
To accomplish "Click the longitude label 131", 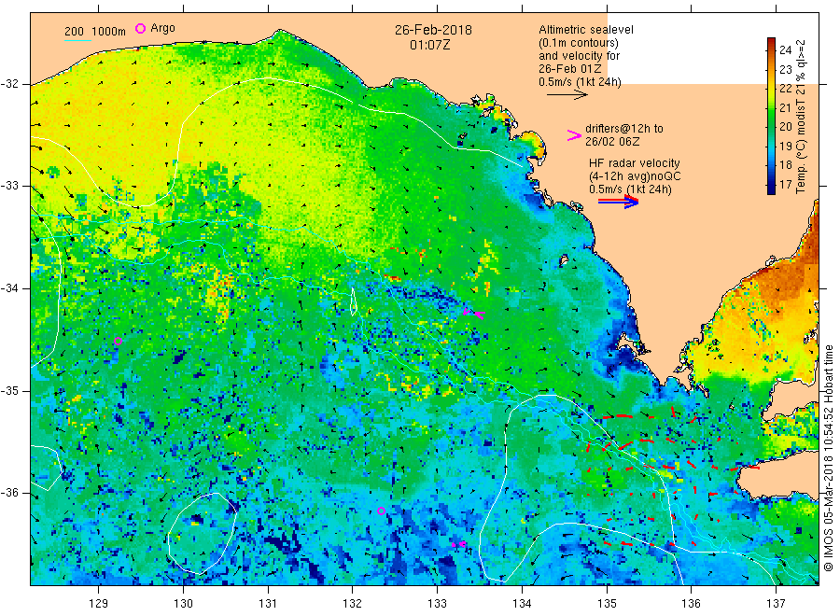I will click(x=268, y=604).
